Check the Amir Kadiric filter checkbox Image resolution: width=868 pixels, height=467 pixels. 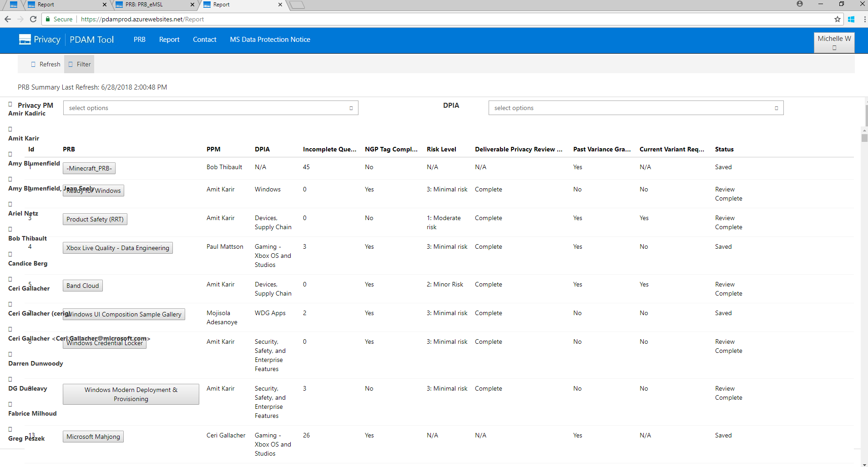coord(10,104)
